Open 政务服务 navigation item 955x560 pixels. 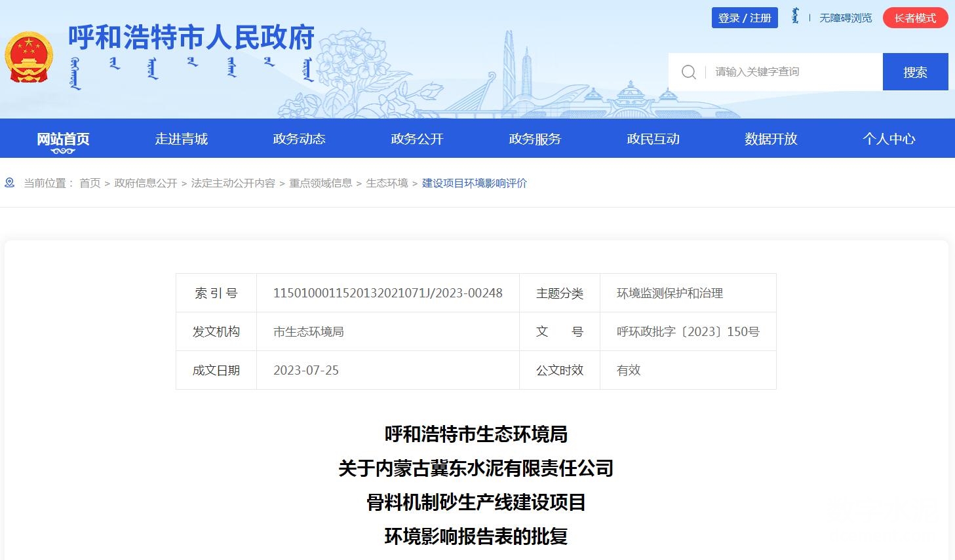tap(535, 139)
